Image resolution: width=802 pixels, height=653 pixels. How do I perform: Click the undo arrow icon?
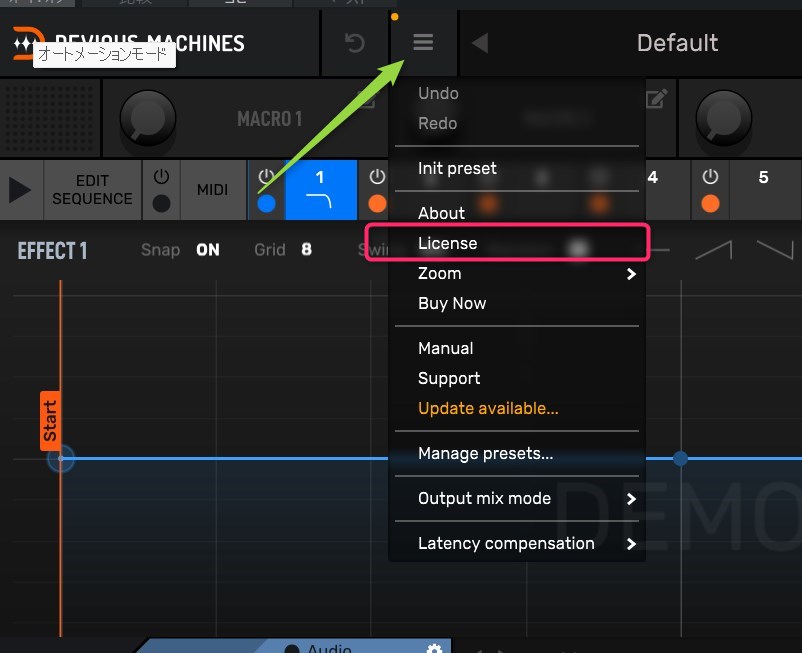pos(355,43)
